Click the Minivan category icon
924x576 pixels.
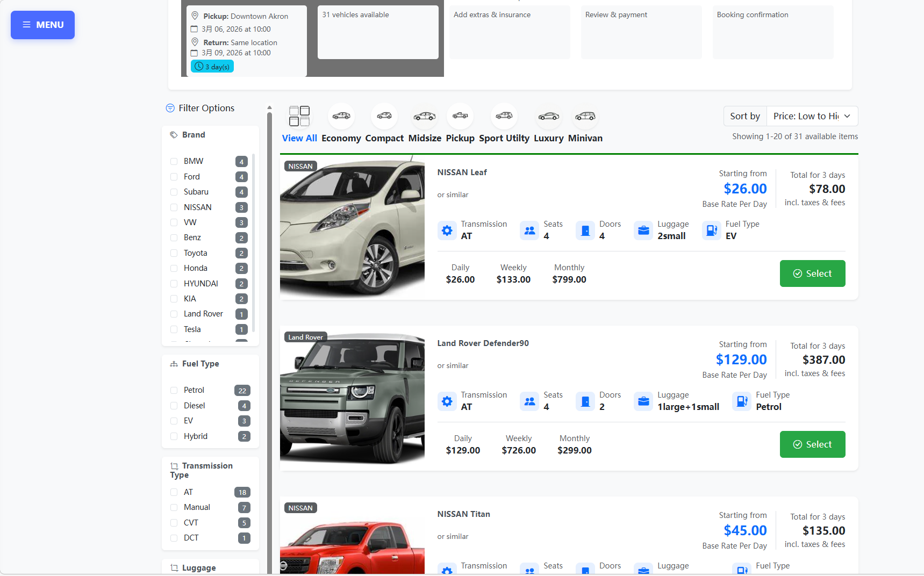(585, 116)
